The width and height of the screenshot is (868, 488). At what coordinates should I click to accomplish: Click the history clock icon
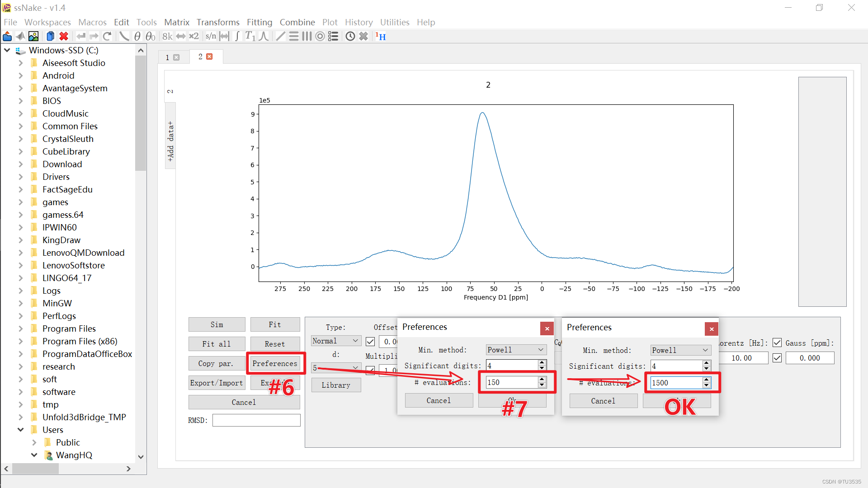coord(350,37)
